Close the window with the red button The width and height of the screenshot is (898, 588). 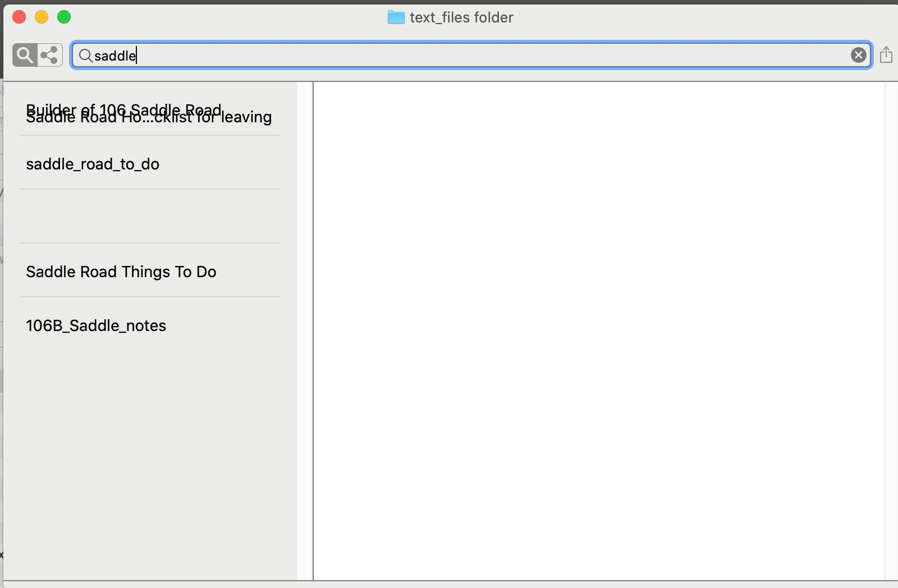(x=19, y=17)
